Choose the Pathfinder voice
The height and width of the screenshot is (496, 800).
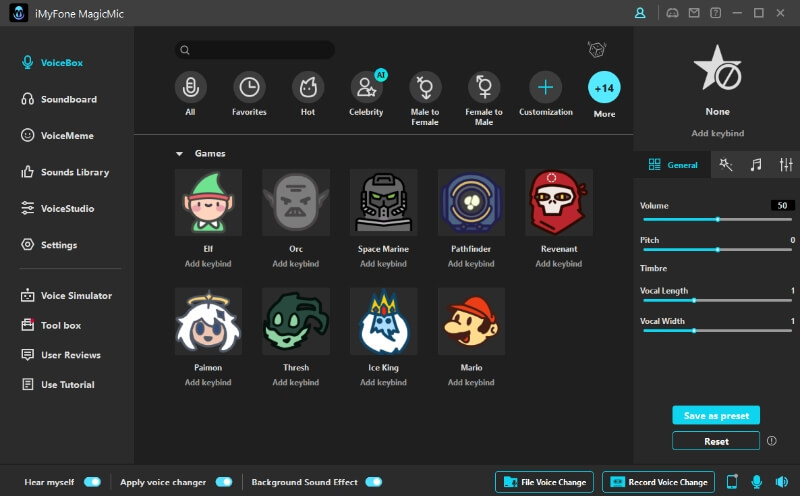[x=471, y=203]
